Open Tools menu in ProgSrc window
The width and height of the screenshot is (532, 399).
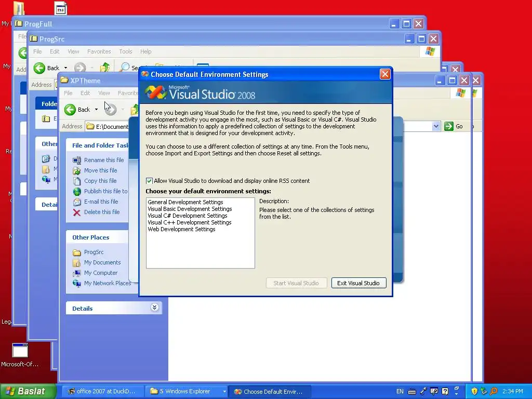coord(126,51)
